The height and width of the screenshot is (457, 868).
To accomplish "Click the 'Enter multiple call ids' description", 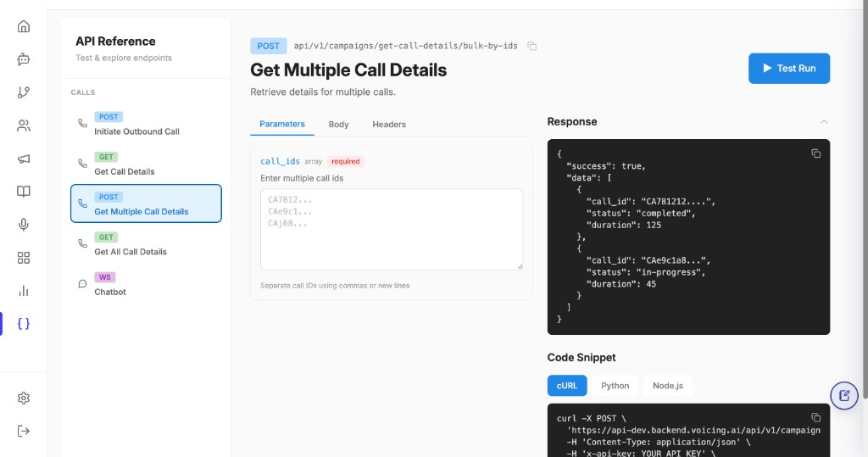I will click(302, 178).
